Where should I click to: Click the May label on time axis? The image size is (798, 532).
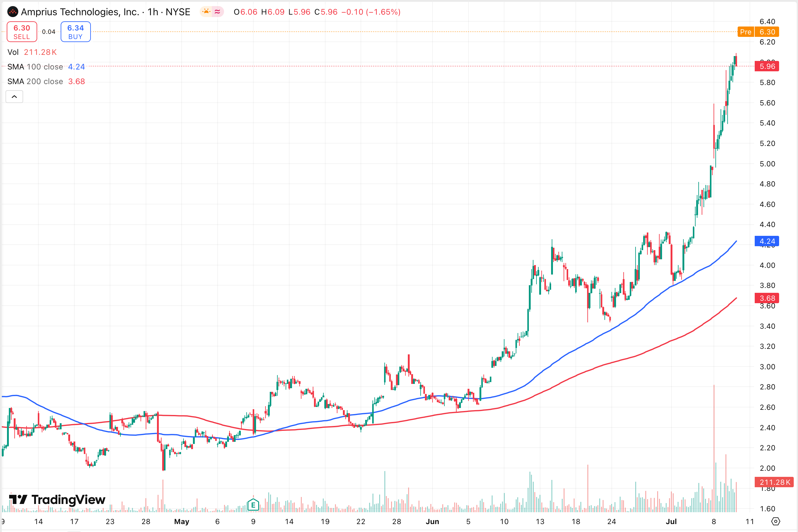pos(181,521)
